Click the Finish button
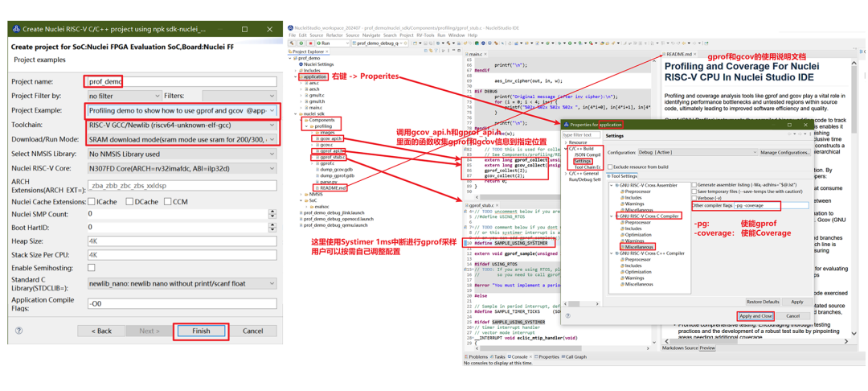The image size is (868, 391). pos(201,331)
